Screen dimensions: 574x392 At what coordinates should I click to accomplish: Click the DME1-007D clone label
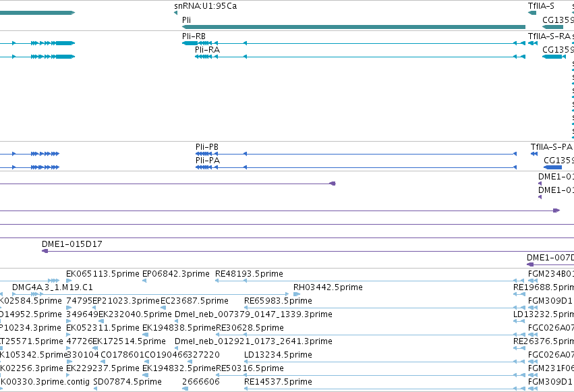[x=550, y=257]
